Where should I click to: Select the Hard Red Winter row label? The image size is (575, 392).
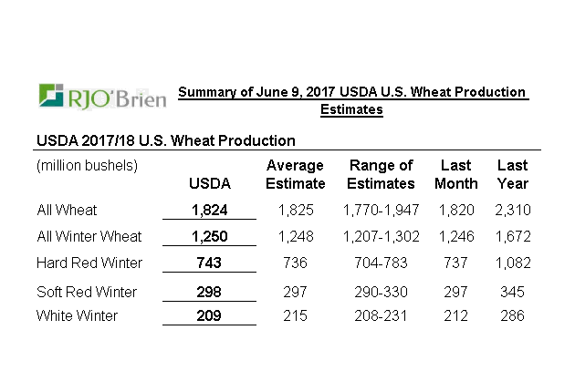coord(89,263)
